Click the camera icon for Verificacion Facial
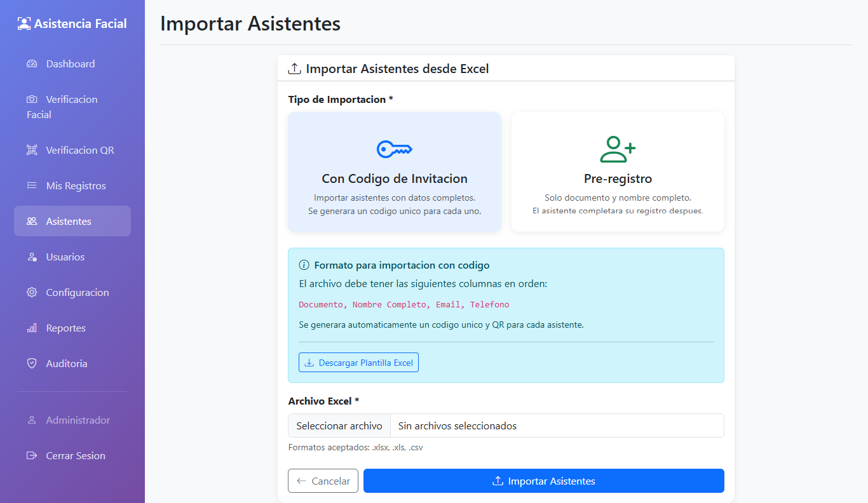Image resolution: width=868 pixels, height=503 pixels. (32, 100)
